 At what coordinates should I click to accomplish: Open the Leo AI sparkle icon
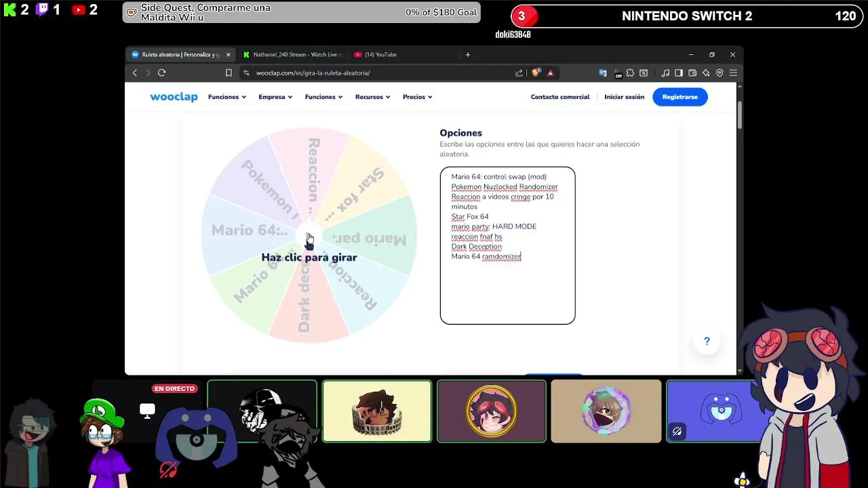pos(706,73)
